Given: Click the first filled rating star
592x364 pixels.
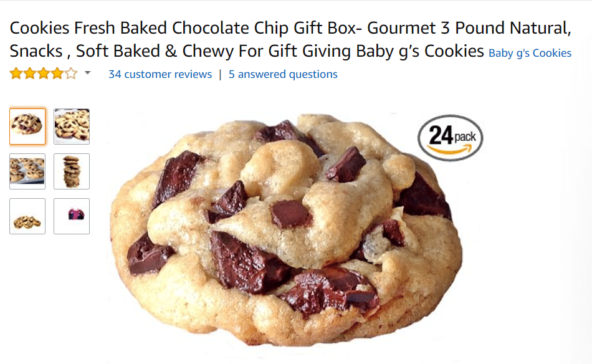Looking at the screenshot, I should click(16, 74).
